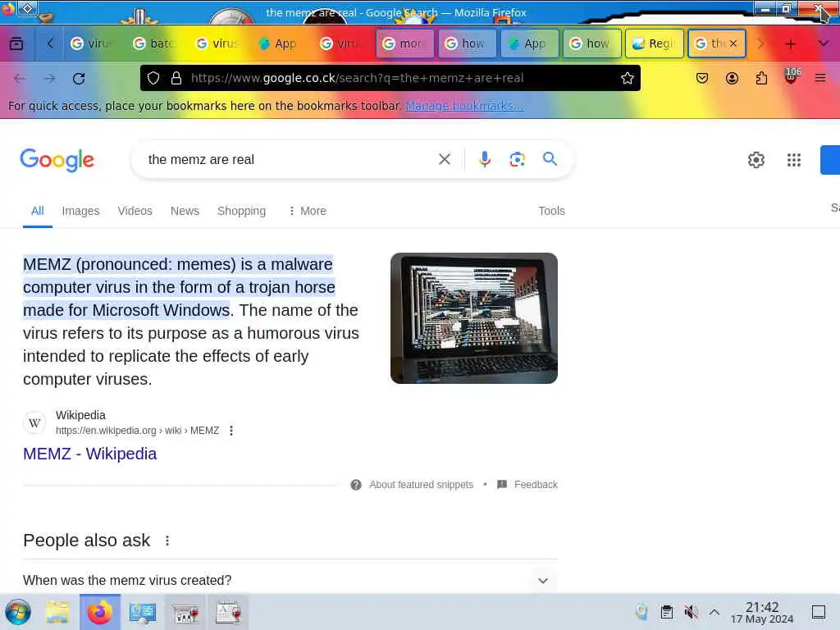Open search Tools options

point(551,211)
